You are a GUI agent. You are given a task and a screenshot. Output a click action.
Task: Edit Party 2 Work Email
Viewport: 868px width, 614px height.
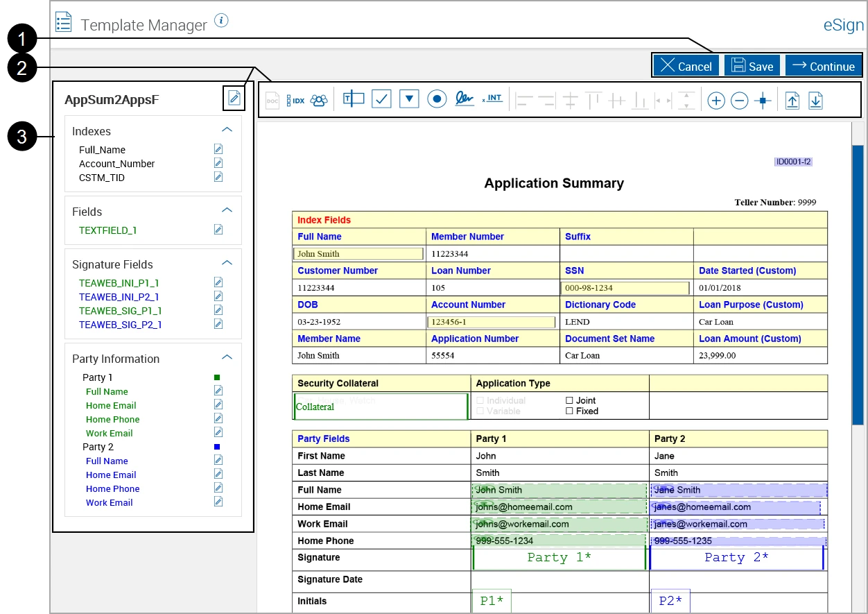218,502
